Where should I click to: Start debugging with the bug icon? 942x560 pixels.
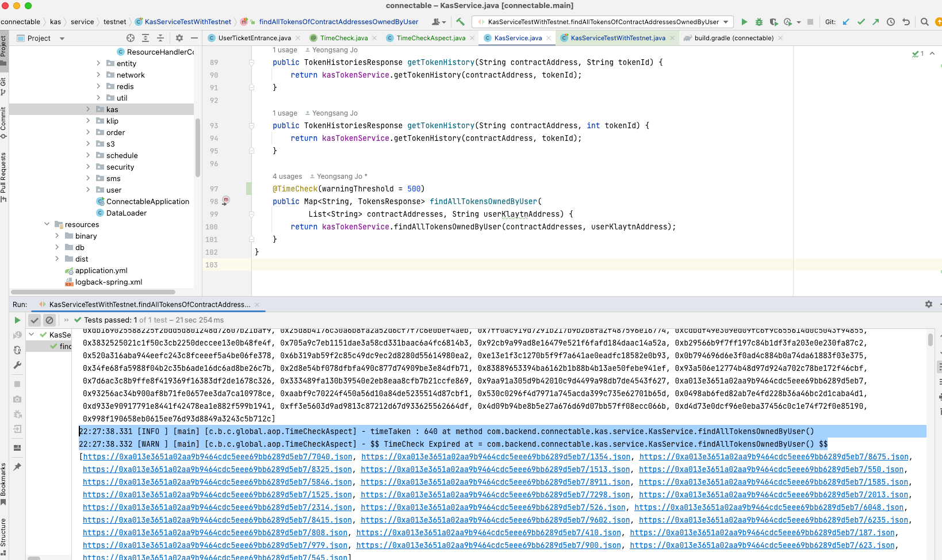point(759,22)
